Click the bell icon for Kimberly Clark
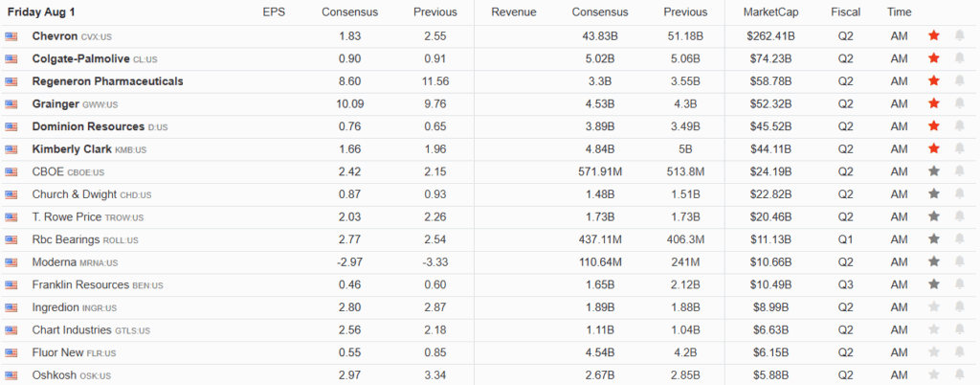The image size is (980, 385). point(959,149)
